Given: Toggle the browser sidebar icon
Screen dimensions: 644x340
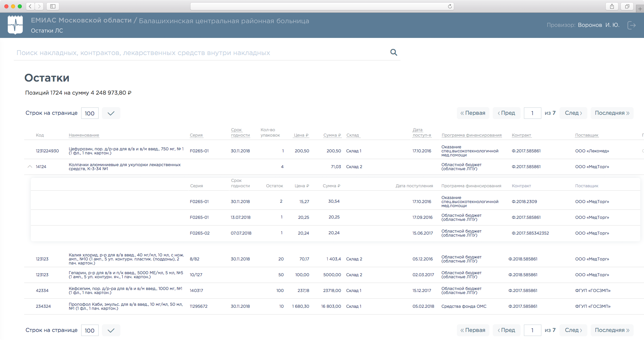Looking at the screenshot, I should tap(53, 6).
